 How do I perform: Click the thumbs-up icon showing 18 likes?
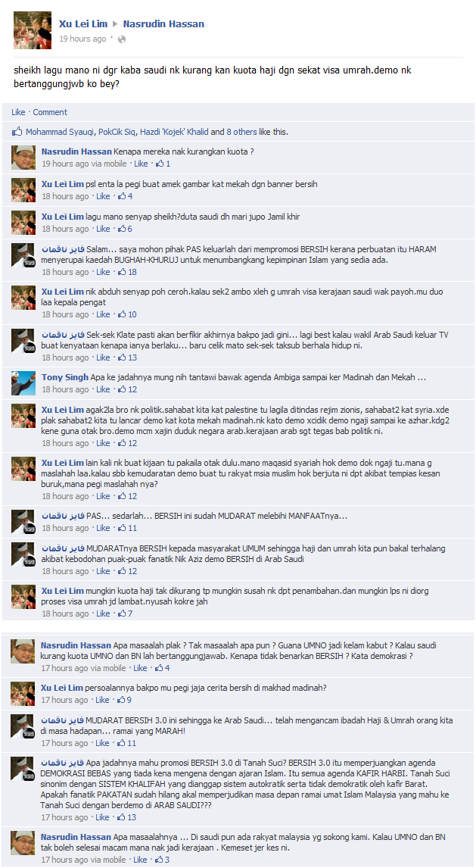tap(122, 272)
